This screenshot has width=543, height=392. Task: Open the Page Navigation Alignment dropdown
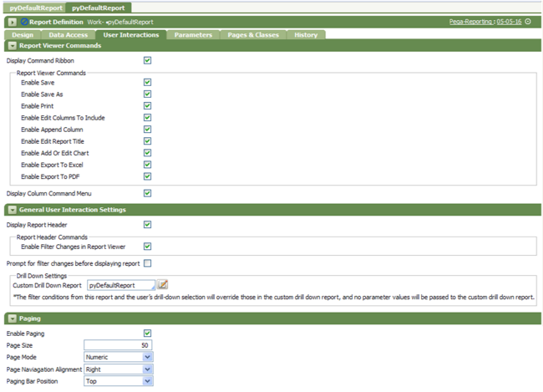(x=148, y=369)
